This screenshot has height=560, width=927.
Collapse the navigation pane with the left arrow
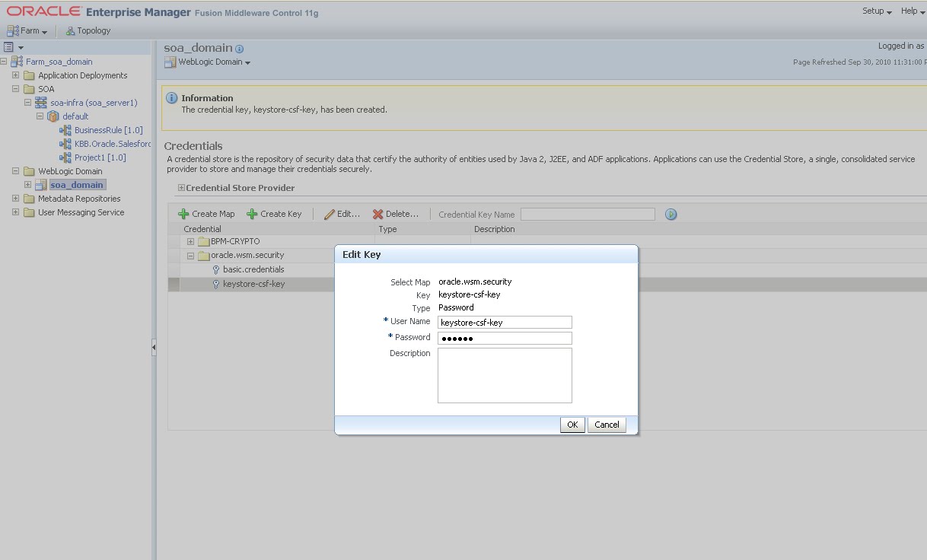click(x=154, y=346)
